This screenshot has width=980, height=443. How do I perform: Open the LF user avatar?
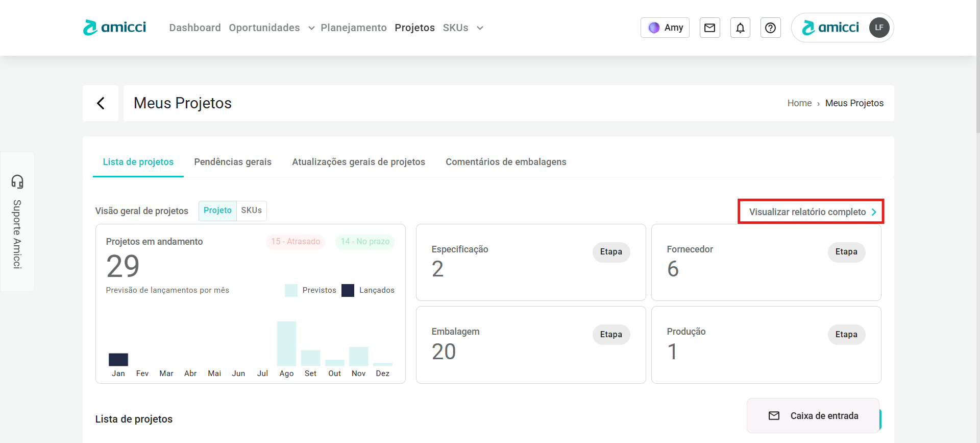tap(879, 28)
